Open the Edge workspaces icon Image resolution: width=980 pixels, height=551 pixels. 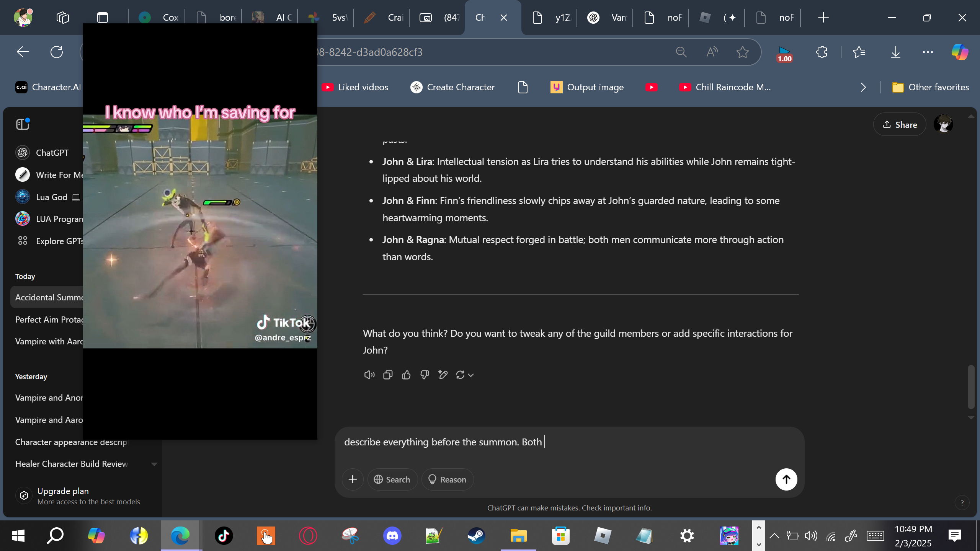pos(62,18)
